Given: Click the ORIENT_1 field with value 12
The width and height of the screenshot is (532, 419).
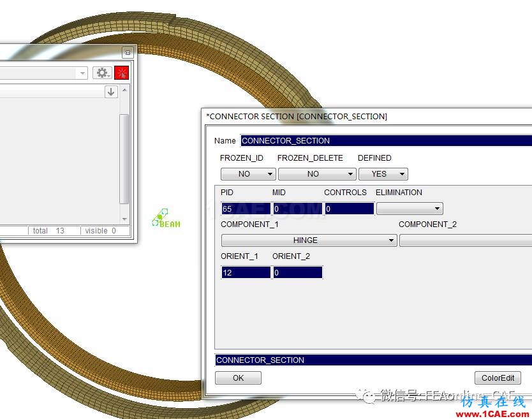Looking at the screenshot, I should coord(246,272).
